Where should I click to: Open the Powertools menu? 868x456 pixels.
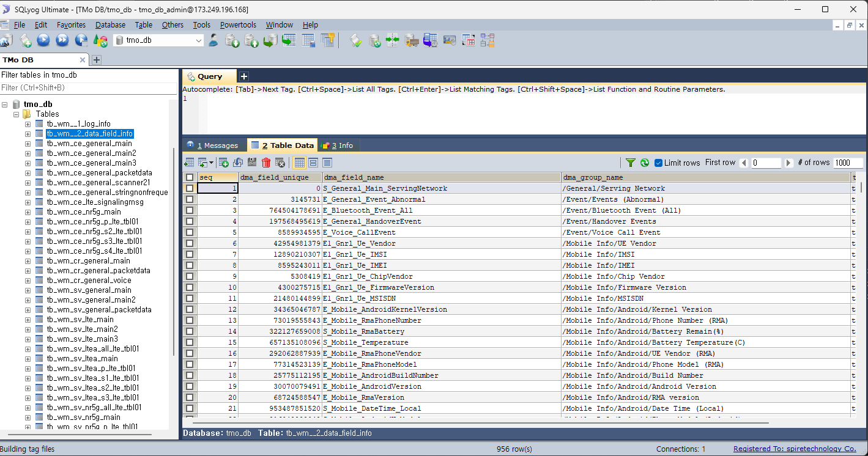coord(239,25)
